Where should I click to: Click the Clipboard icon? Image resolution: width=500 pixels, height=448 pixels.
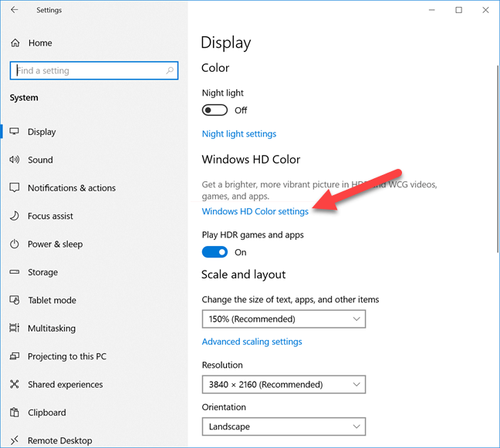click(x=15, y=413)
